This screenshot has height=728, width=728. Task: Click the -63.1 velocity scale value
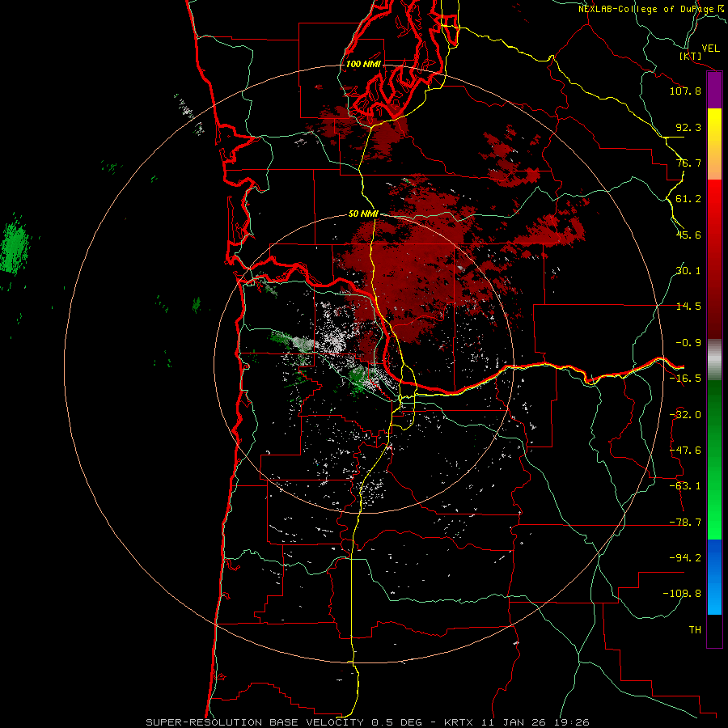tap(685, 486)
